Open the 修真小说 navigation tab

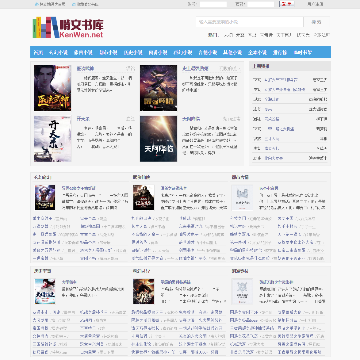pyautogui.click(x=83, y=52)
